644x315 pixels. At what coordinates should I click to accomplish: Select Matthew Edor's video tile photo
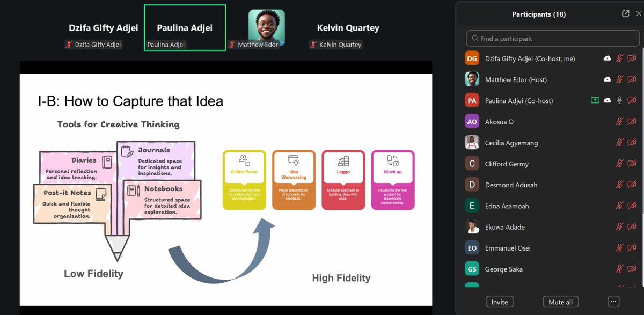pos(266,27)
